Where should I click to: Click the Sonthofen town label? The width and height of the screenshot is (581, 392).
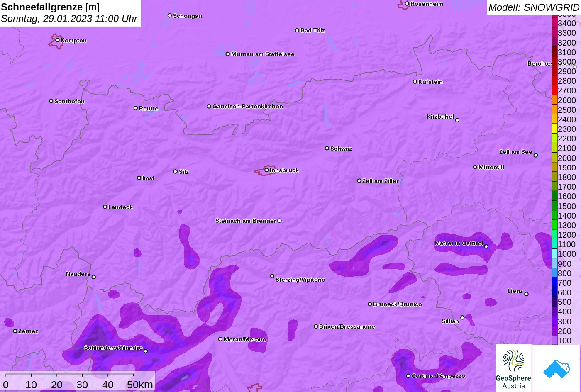69,101
